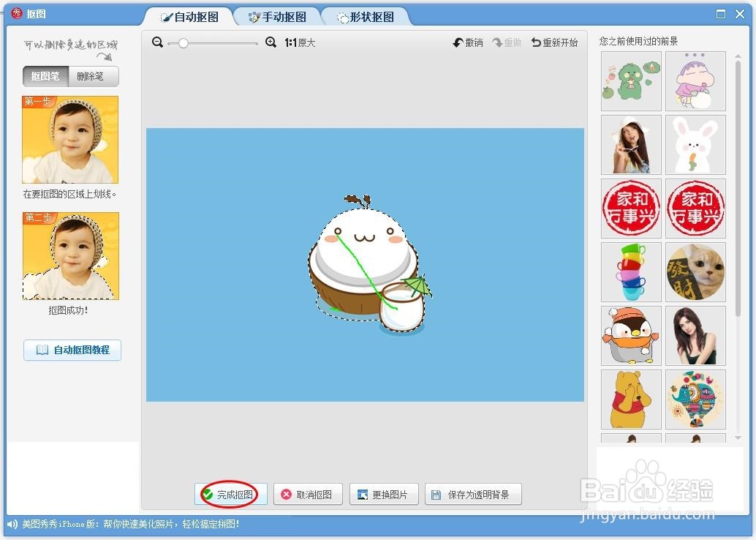
Task: Undo with the 撤销 button
Action: pyautogui.click(x=468, y=43)
